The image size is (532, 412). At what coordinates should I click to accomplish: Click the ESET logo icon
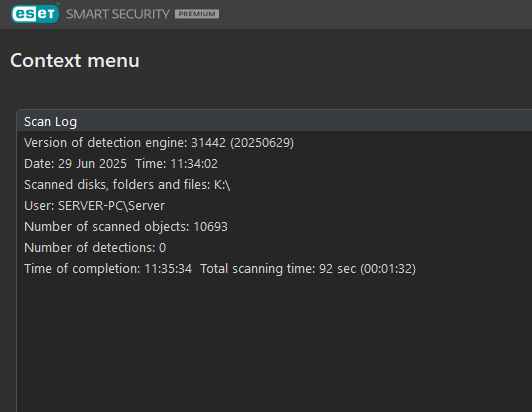(x=35, y=14)
